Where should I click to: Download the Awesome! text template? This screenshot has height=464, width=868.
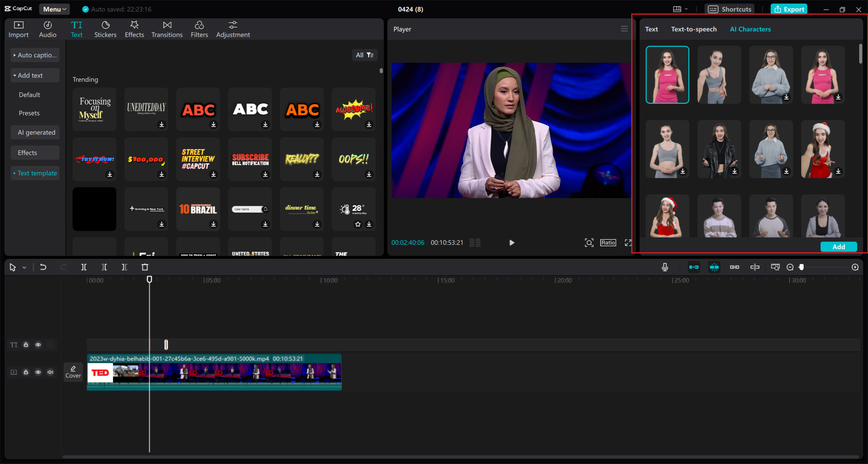pyautogui.click(x=369, y=124)
